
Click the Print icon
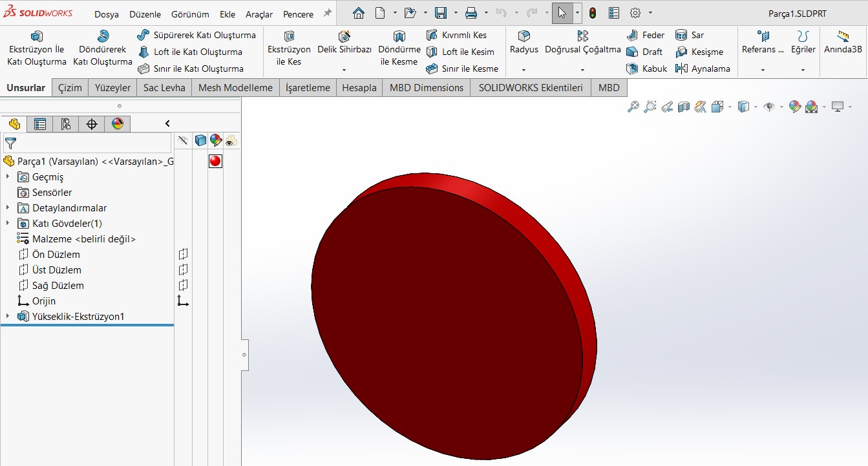[x=472, y=13]
